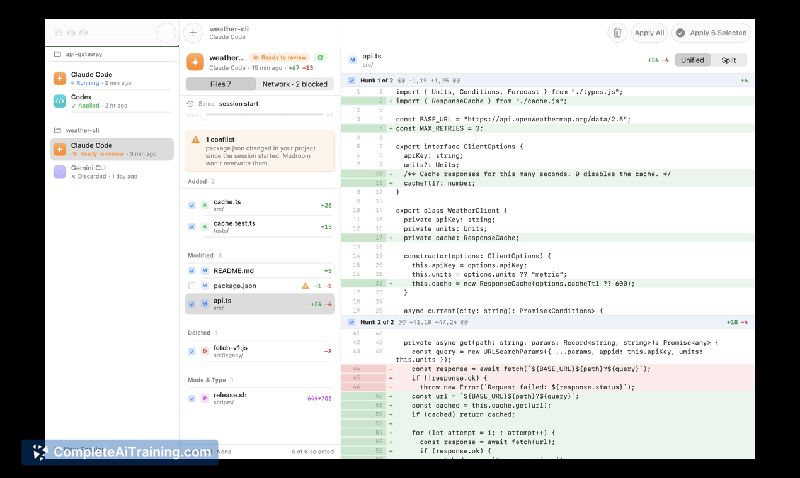Click the api-gateway folder icon

pos(57,54)
